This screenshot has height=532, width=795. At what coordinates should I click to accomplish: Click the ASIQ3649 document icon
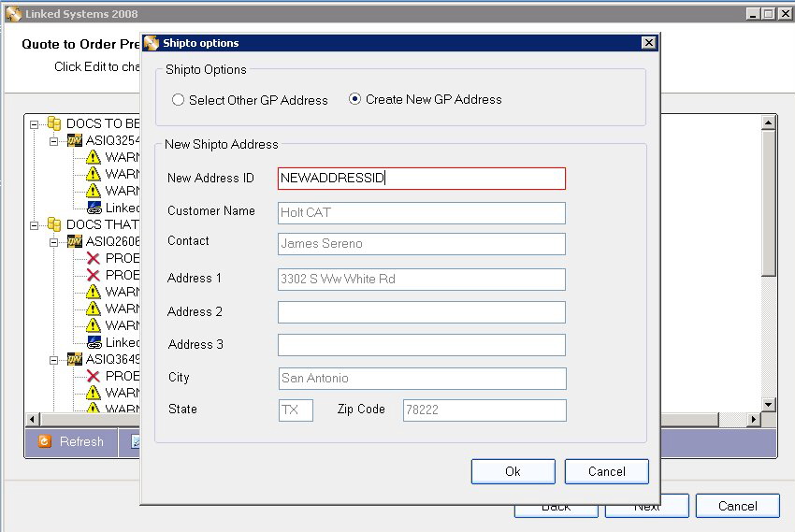(x=75, y=359)
